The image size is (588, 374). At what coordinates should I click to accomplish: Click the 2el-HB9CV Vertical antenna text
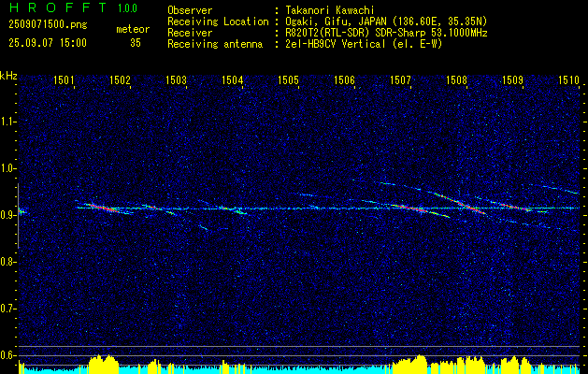coord(364,44)
